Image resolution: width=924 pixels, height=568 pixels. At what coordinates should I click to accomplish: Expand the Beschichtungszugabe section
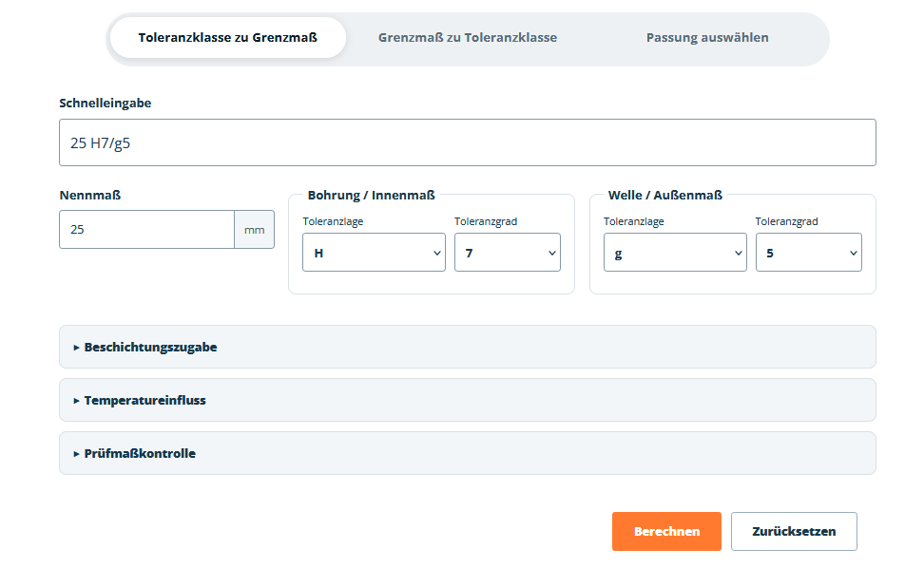pos(468,348)
